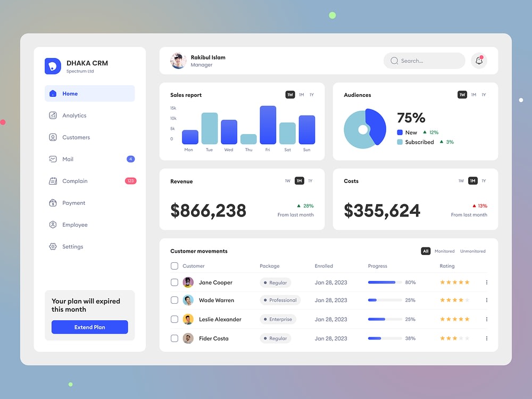Click Fider Costa's 38% progress bar
The width and height of the screenshot is (532, 399).
coord(385,338)
